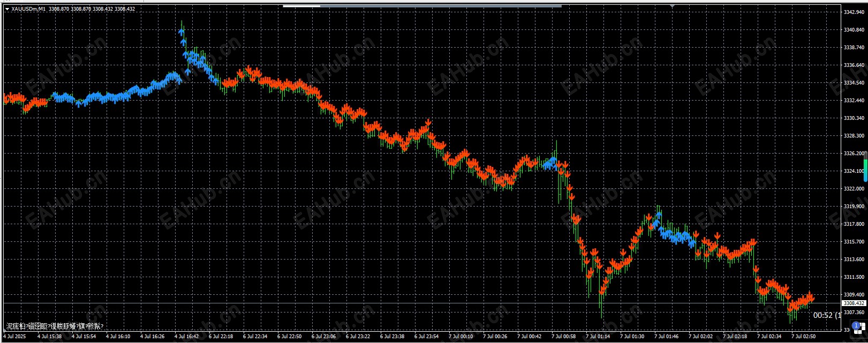This screenshot has height=343, width=868.
Task: Click the 4 Jul 15:54 time axis label
Action: (x=84, y=337)
